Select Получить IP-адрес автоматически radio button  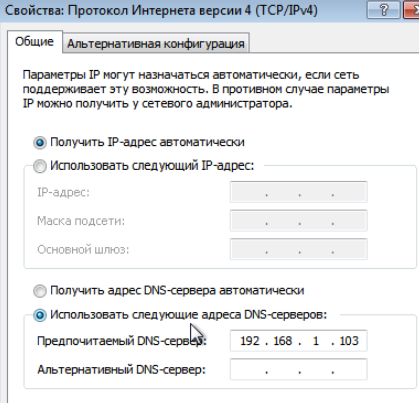(40, 143)
